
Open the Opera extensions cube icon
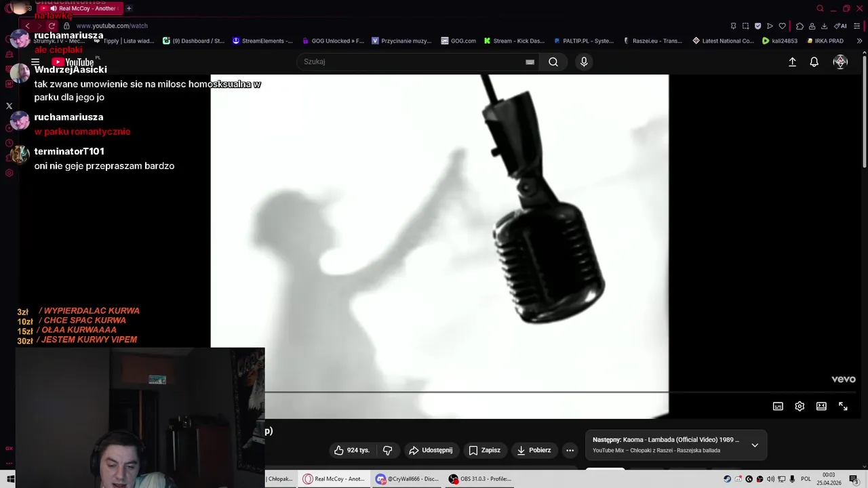pyautogui.click(x=800, y=26)
